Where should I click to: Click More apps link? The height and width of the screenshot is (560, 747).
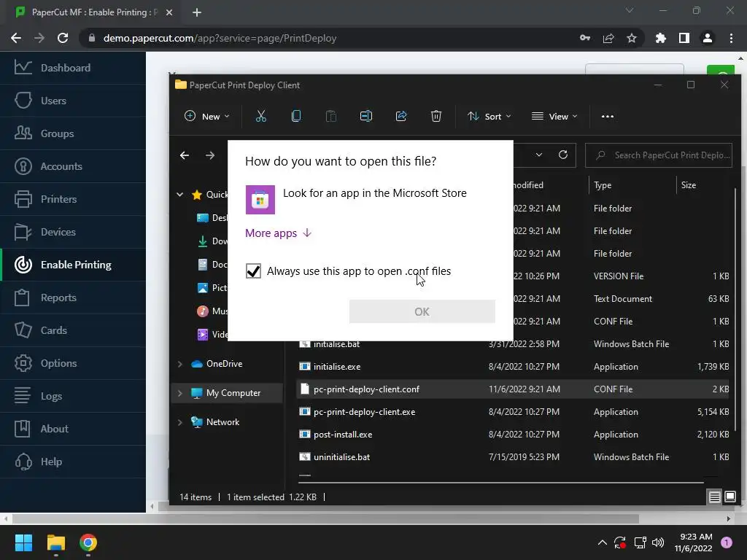click(x=278, y=233)
